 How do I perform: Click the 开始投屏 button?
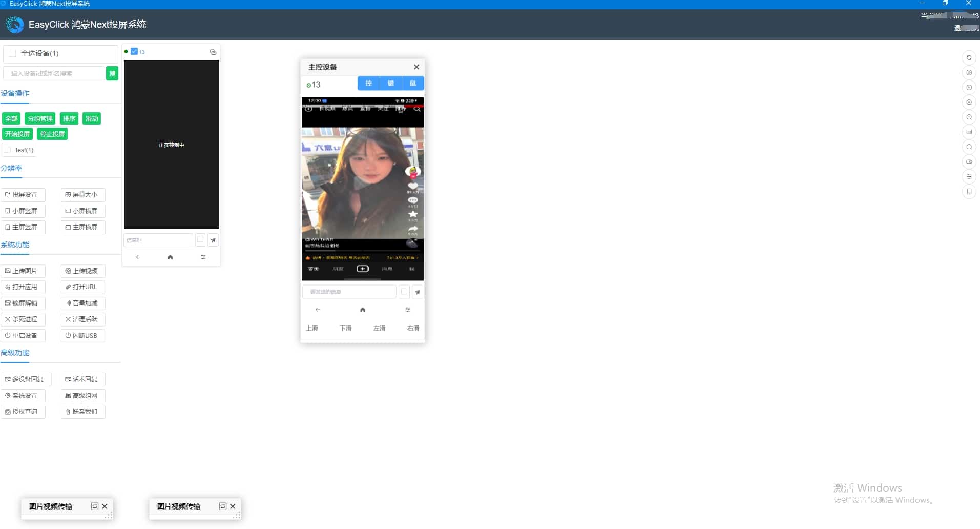17,134
